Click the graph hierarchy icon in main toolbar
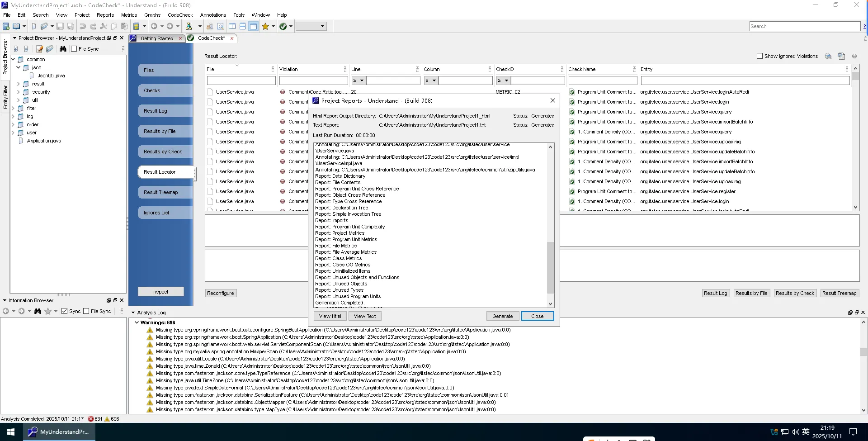Viewport: 868px width, 441px height. (189, 26)
